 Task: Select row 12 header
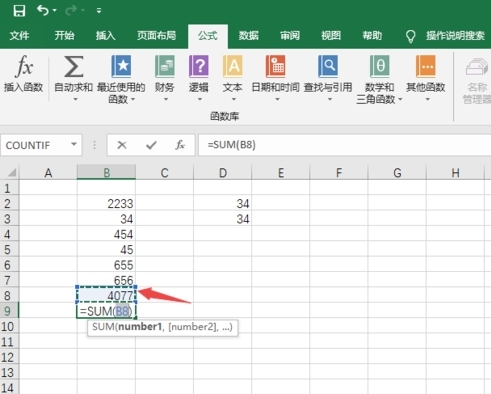click(9, 357)
